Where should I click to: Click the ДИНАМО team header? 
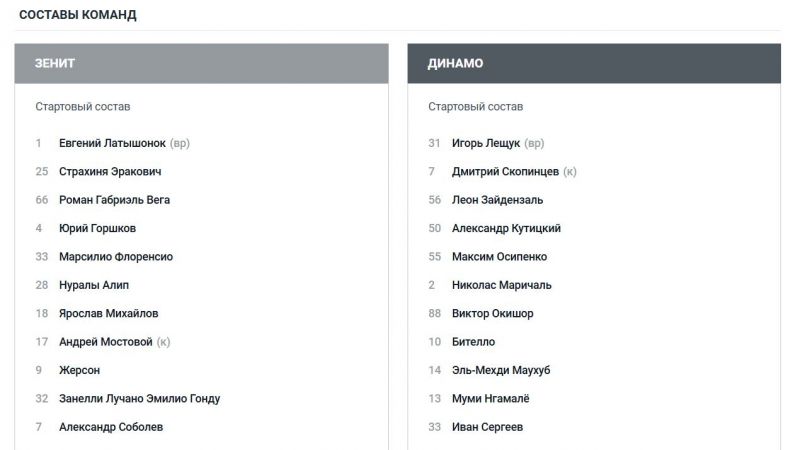click(x=456, y=63)
